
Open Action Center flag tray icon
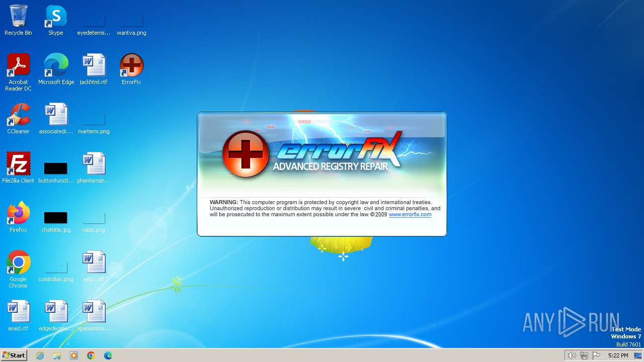tap(596, 355)
